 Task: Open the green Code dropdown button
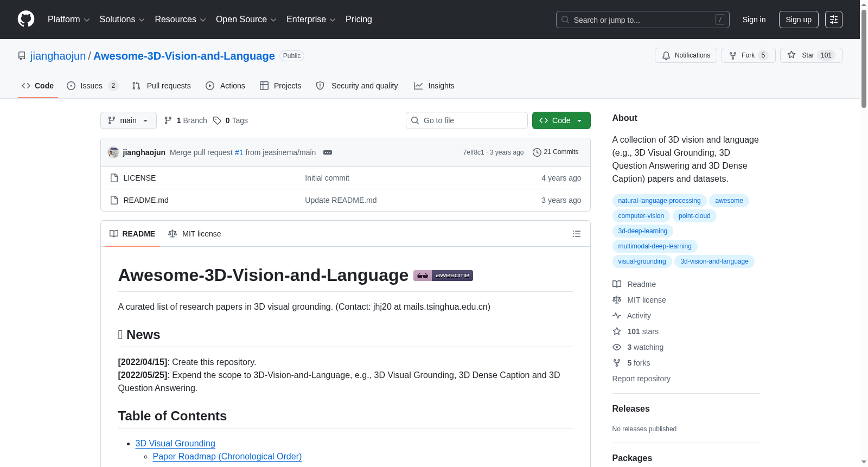[561, 120]
